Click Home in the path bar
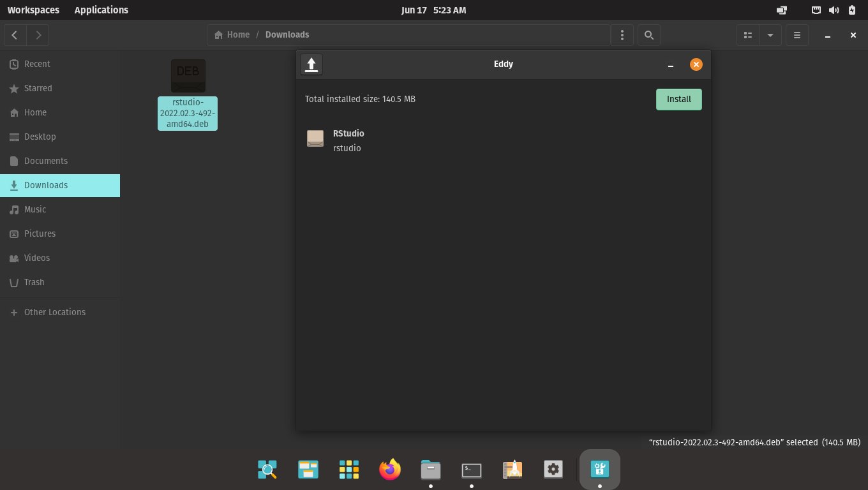This screenshot has height=490, width=868. click(x=232, y=34)
